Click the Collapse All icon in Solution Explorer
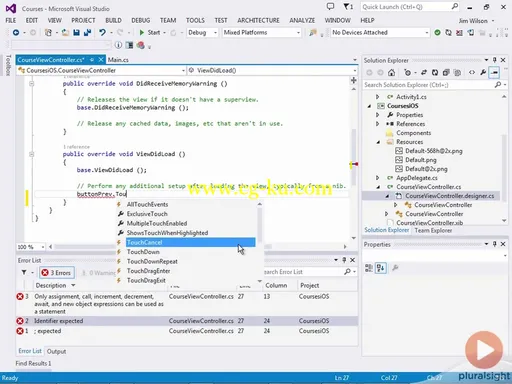This screenshot has height=384, width=512. [x=446, y=72]
